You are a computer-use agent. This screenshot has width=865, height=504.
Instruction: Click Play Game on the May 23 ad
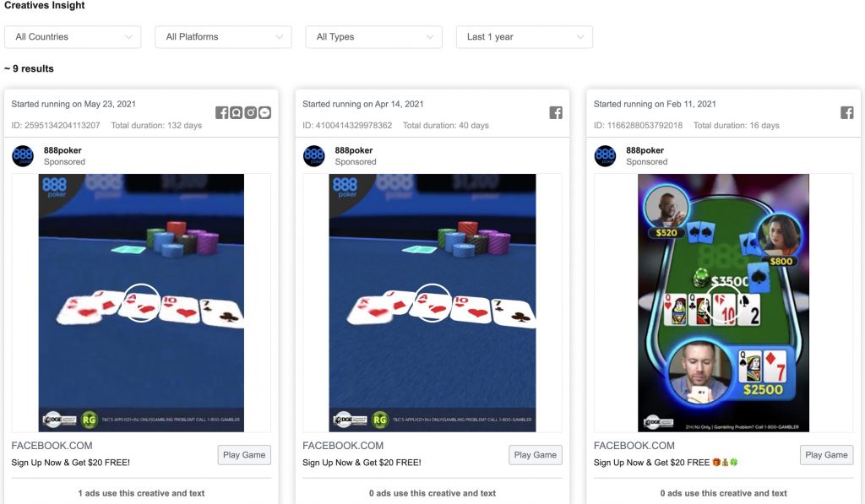[244, 455]
